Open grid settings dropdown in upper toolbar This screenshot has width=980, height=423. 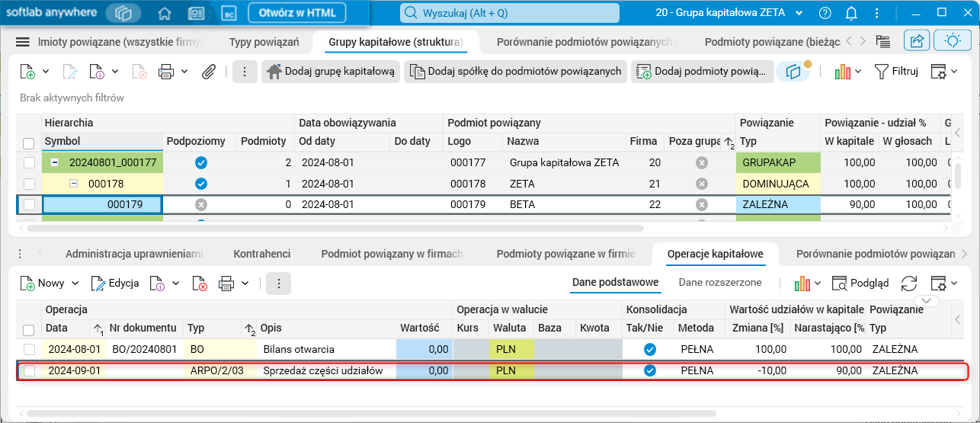coord(945,72)
